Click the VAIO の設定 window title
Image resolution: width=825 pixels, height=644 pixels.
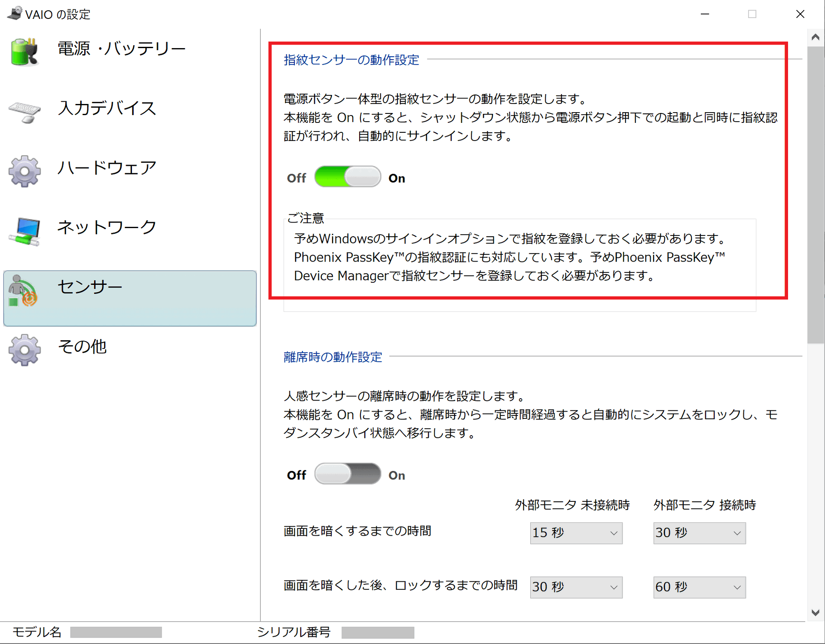pyautogui.click(x=58, y=14)
